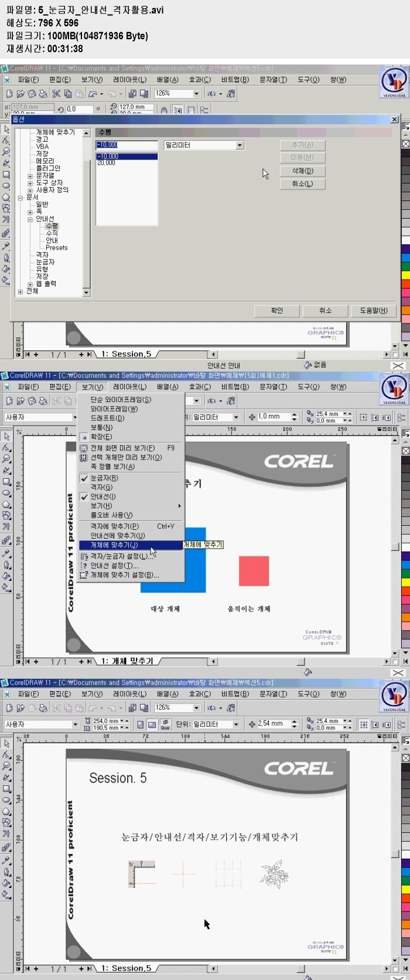The image size is (410, 980).
Task: Click the 1: 개체 맞추기 page tab
Action: tap(127, 661)
